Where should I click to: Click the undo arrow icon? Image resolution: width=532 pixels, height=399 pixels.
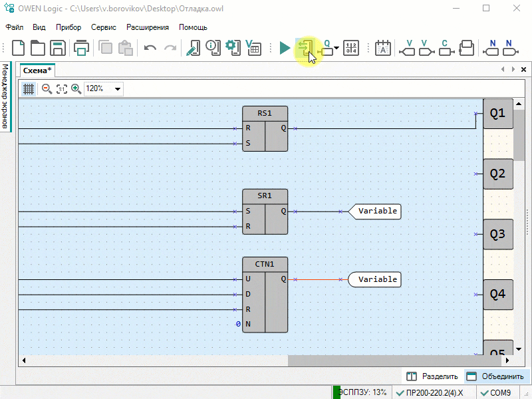(150, 48)
